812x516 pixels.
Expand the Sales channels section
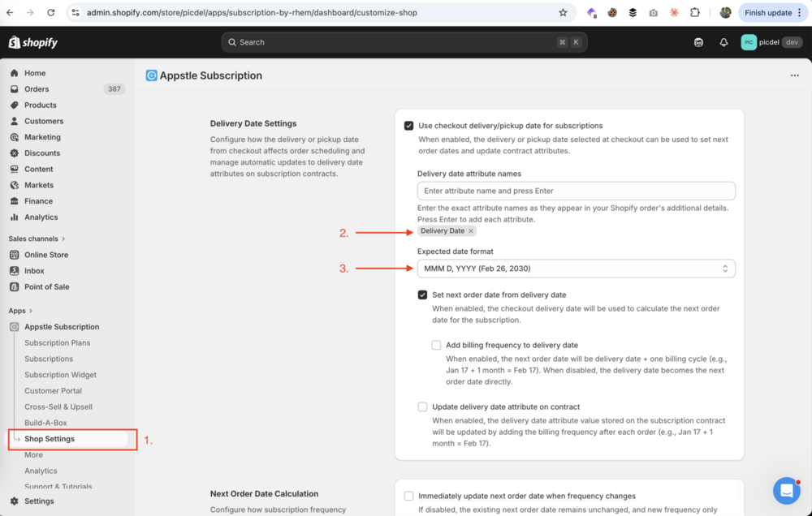[37, 239]
